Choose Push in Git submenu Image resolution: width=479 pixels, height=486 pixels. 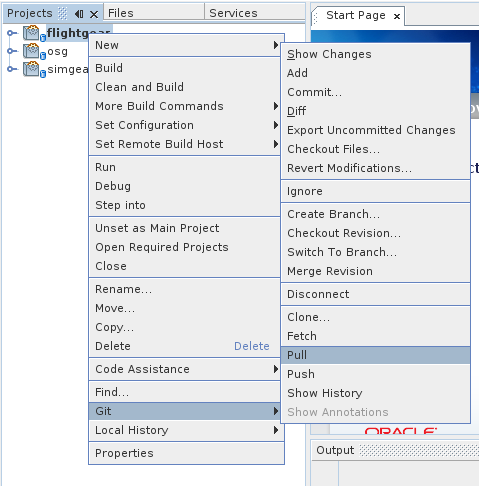(x=376, y=374)
